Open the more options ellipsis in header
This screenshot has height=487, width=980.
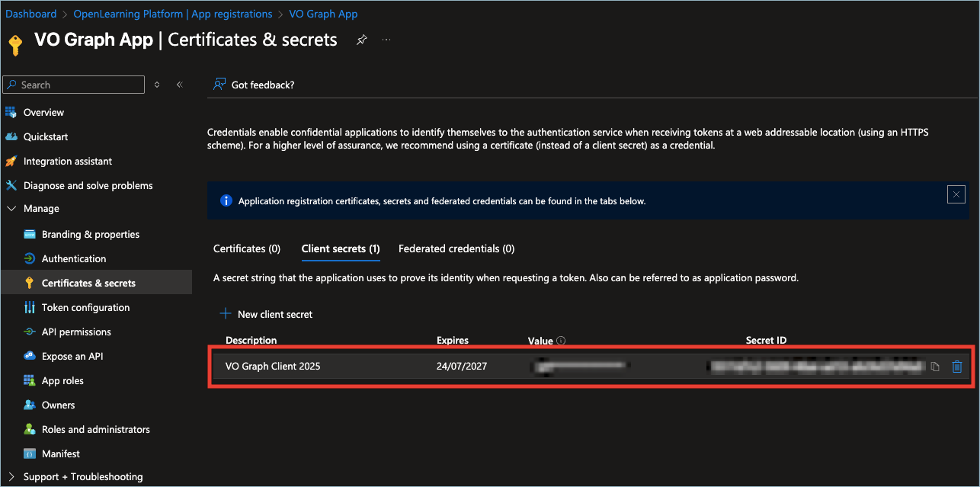pos(386,40)
